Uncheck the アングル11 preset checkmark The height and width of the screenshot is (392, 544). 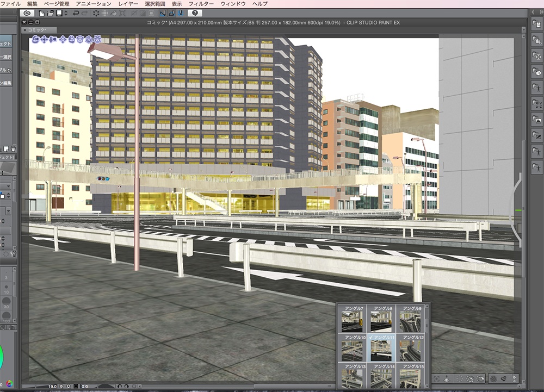(x=371, y=337)
